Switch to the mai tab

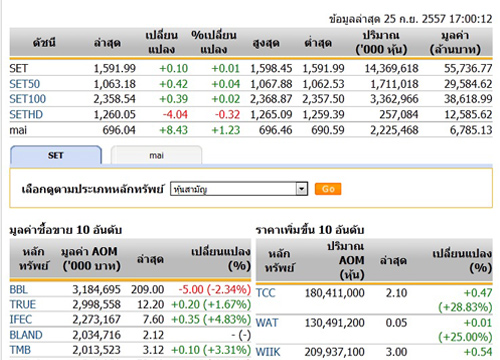pos(156,155)
